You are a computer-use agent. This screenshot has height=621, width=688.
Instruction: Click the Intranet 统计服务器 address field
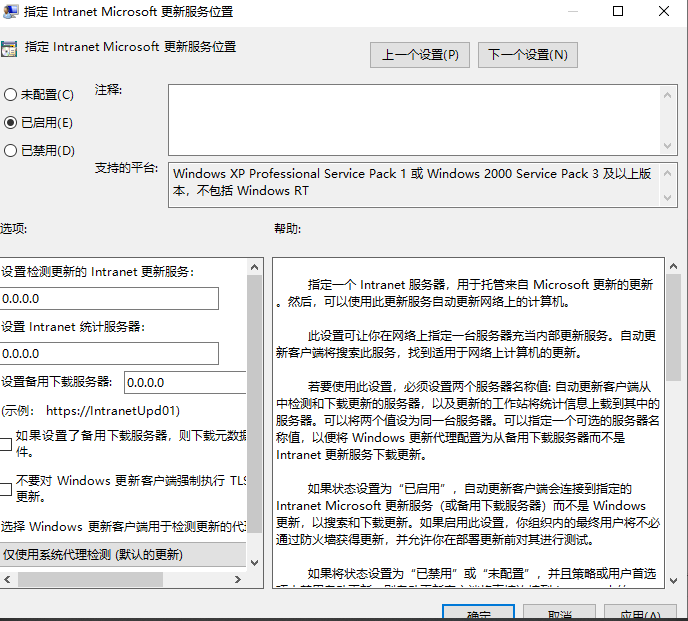point(109,354)
